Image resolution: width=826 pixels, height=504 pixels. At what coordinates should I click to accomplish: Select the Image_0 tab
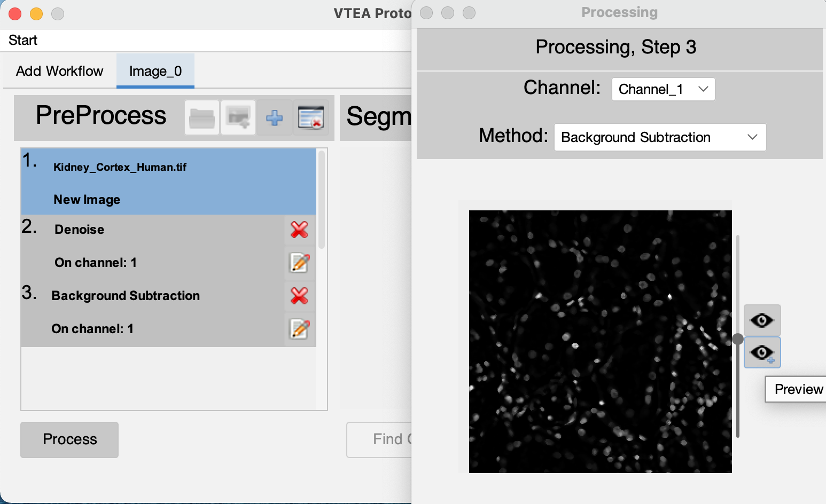click(x=155, y=71)
